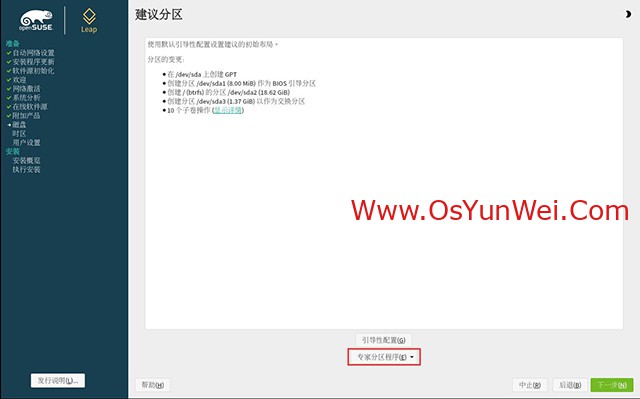This screenshot has height=399, width=640.
Task: Go back with 后退(B) button
Action: [x=570, y=385]
